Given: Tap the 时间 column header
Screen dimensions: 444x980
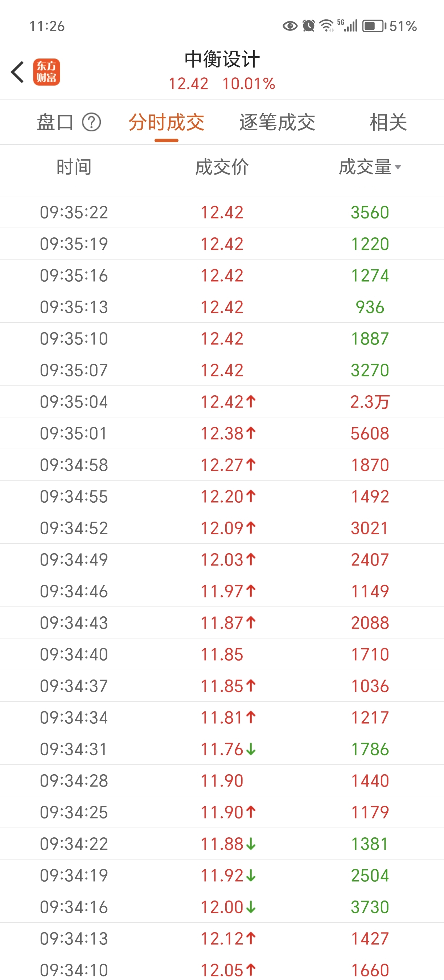Looking at the screenshot, I should coord(74,167).
